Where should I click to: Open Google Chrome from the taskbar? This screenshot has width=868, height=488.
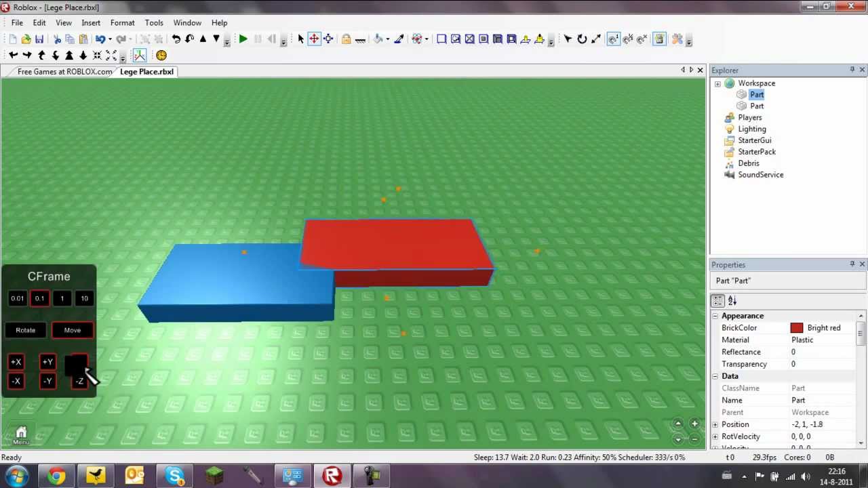(56, 476)
